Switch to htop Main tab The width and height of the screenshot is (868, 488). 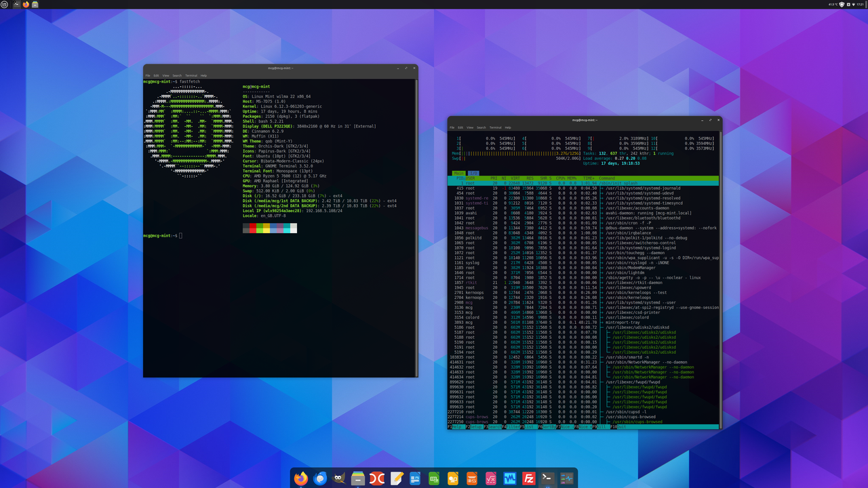tap(458, 173)
